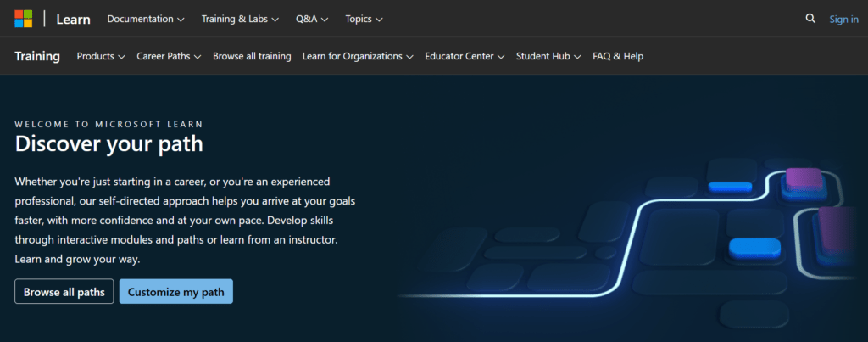Image resolution: width=868 pixels, height=342 pixels.
Task: Open the search magnifier icon
Action: coord(810,19)
